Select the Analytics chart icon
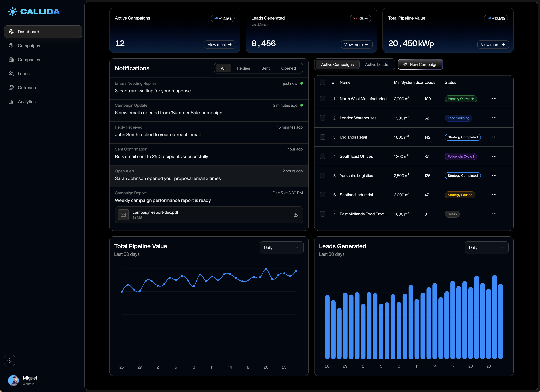This screenshot has width=540, height=392. coord(11,101)
